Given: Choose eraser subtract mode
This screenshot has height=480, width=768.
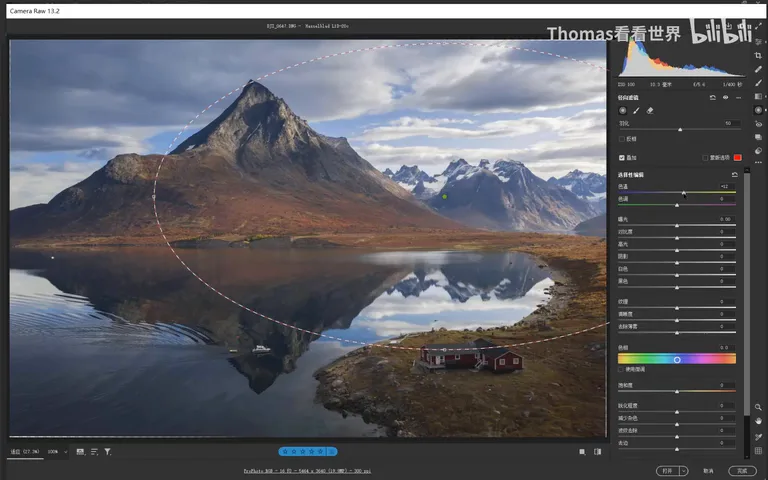Looking at the screenshot, I should tap(650, 111).
